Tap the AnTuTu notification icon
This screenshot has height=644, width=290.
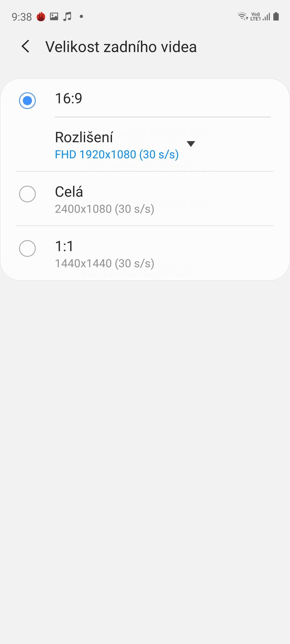[x=41, y=17]
